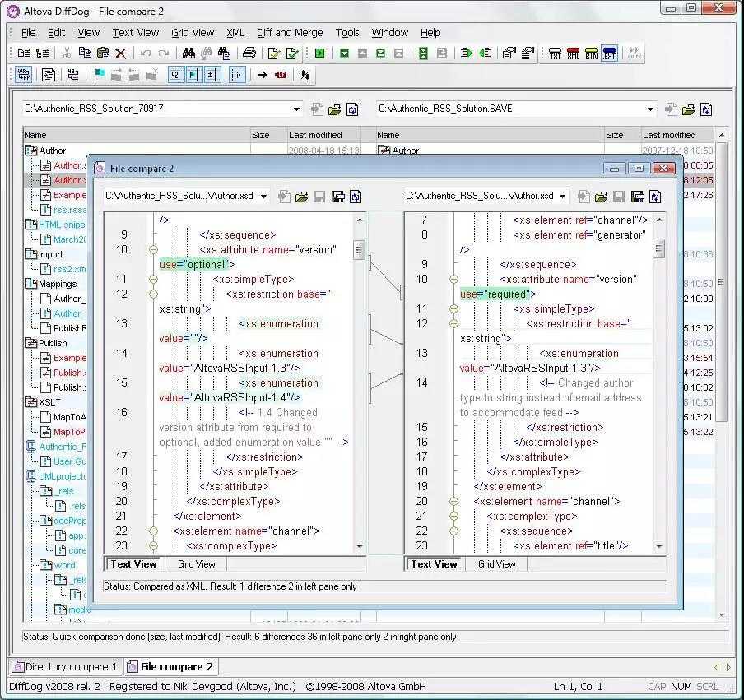Switch to Directory compare 1 tab

click(65, 667)
